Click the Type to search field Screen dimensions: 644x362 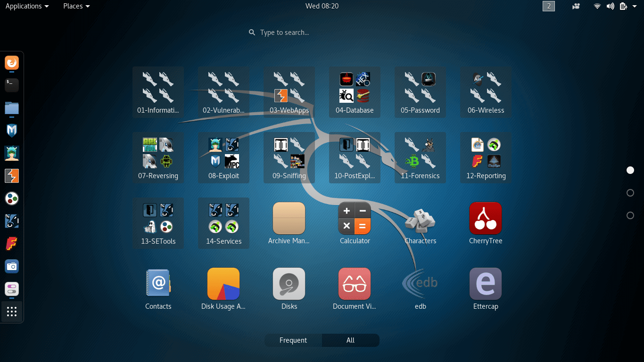[x=322, y=33]
